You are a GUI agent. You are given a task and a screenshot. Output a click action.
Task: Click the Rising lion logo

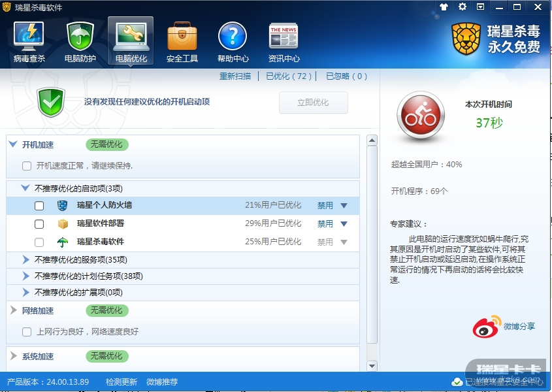tap(466, 39)
